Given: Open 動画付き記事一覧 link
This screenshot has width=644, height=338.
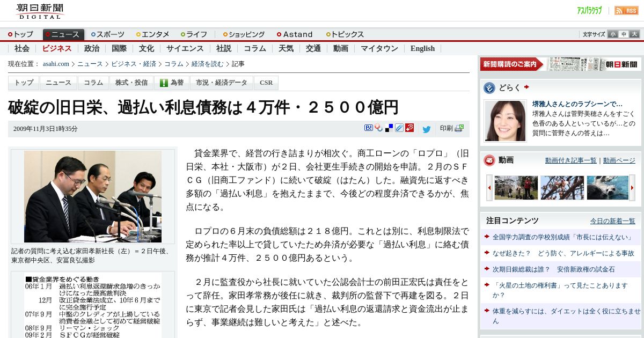Looking at the screenshot, I should coord(571,160).
